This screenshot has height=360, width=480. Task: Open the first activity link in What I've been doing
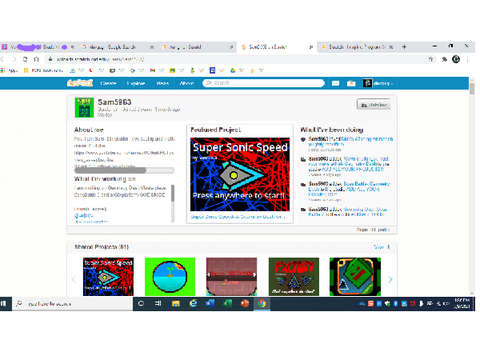351,141
